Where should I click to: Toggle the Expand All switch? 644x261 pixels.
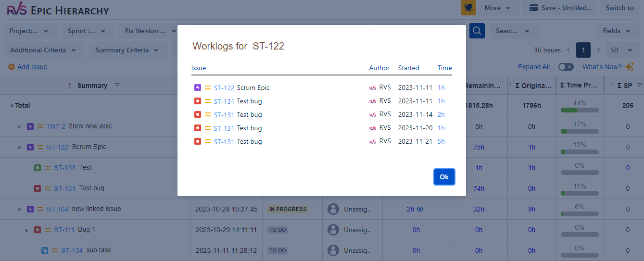(x=566, y=67)
